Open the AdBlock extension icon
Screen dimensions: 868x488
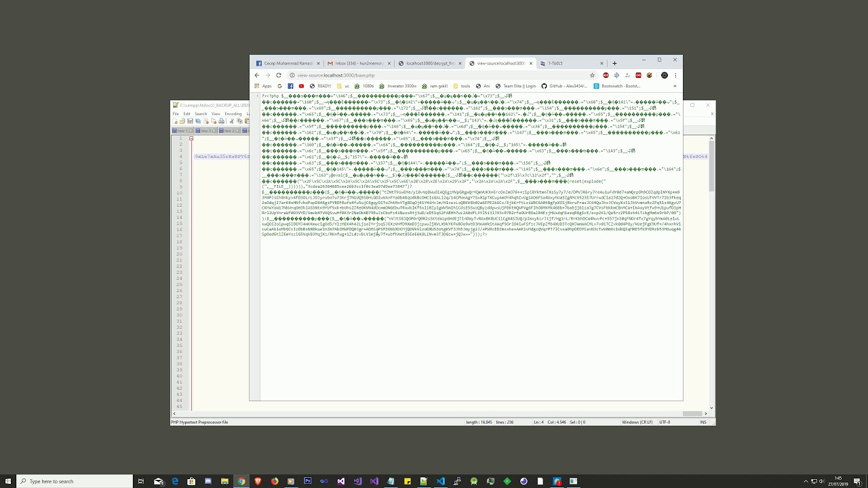click(606, 75)
